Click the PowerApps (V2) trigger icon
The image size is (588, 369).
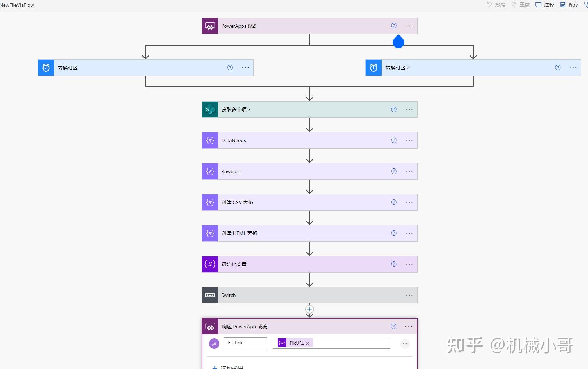point(210,26)
